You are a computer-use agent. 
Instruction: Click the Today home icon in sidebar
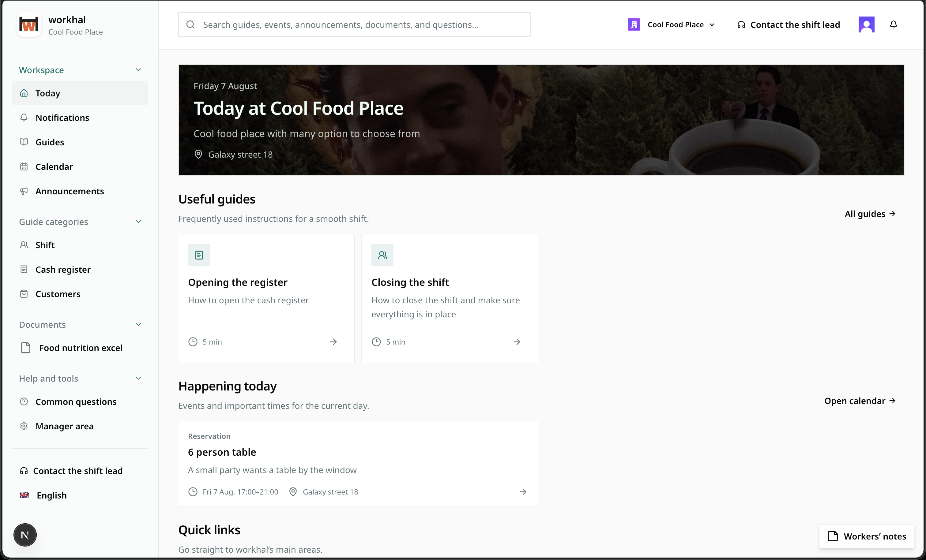point(24,93)
